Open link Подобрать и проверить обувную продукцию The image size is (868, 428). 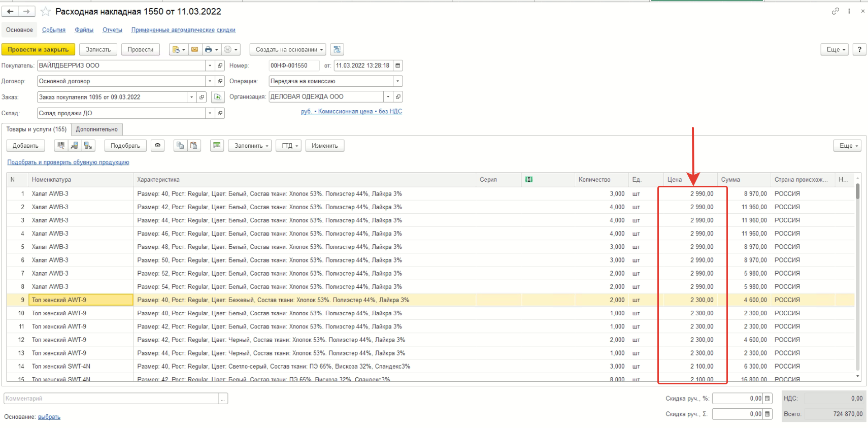click(68, 162)
